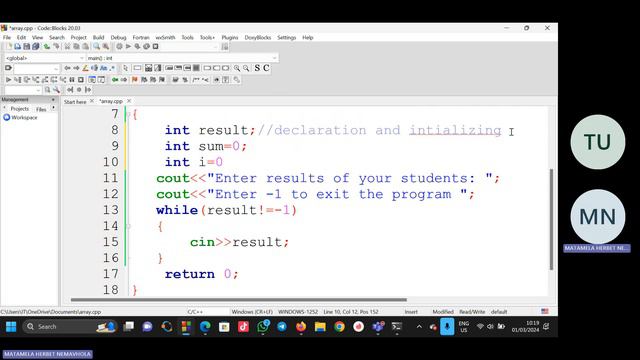Open Find with the magnifier icon
Screen dimensions: 640x360
96,47
